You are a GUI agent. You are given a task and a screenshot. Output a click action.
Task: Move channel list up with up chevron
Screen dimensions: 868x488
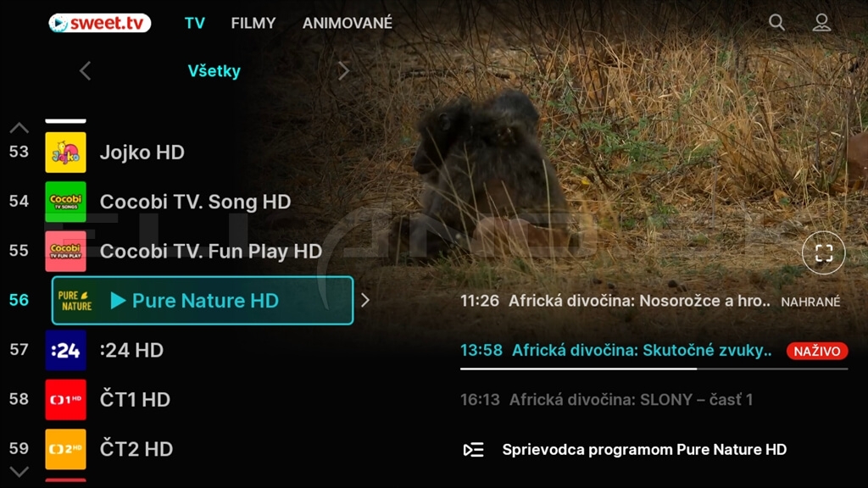click(x=19, y=129)
